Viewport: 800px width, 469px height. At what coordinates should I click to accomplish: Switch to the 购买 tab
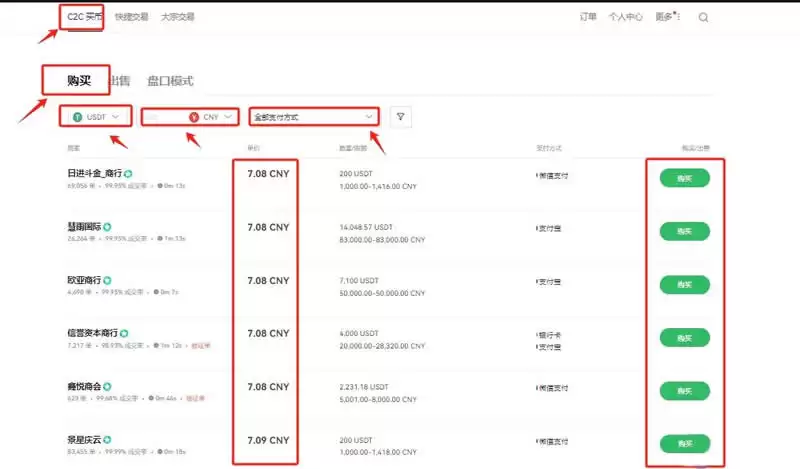(80, 80)
